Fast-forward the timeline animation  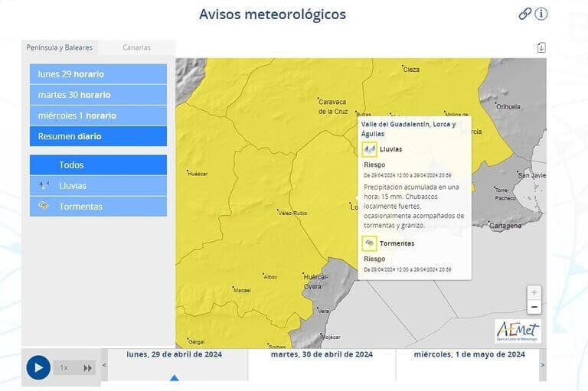[87, 368]
